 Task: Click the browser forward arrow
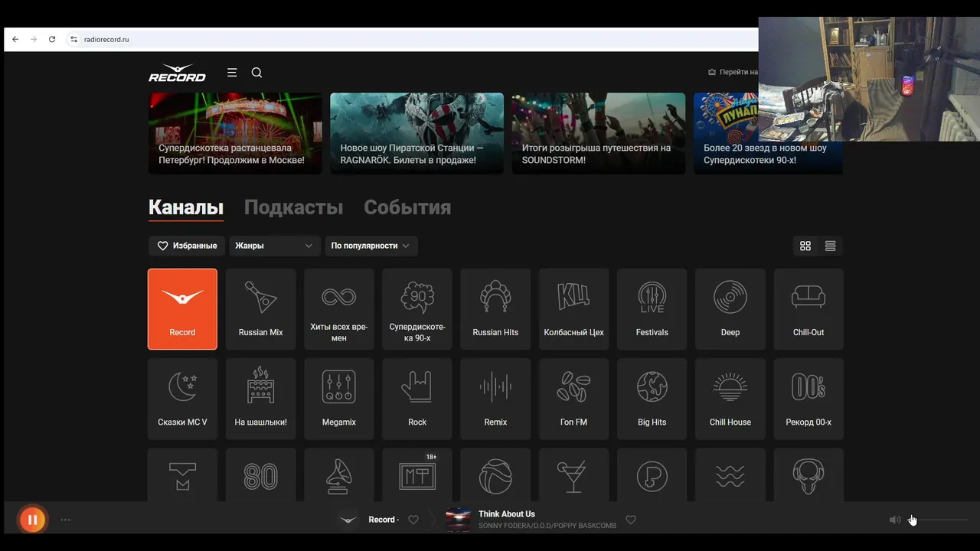34,39
